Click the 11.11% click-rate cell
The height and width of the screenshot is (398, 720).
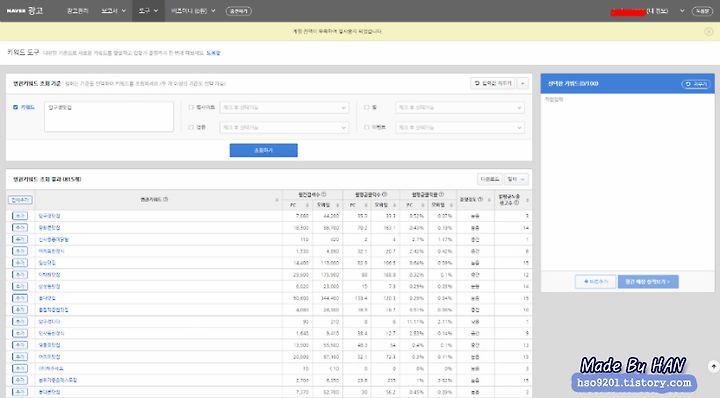click(414, 322)
